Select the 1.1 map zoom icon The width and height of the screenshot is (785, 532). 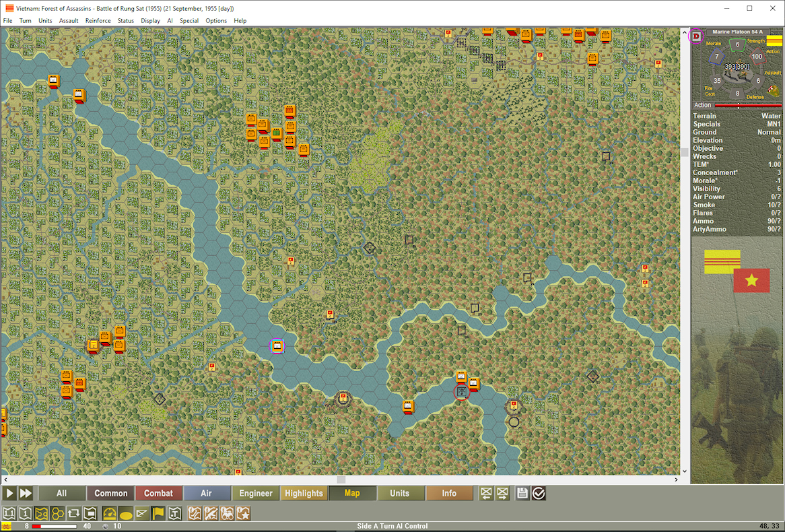click(9, 513)
